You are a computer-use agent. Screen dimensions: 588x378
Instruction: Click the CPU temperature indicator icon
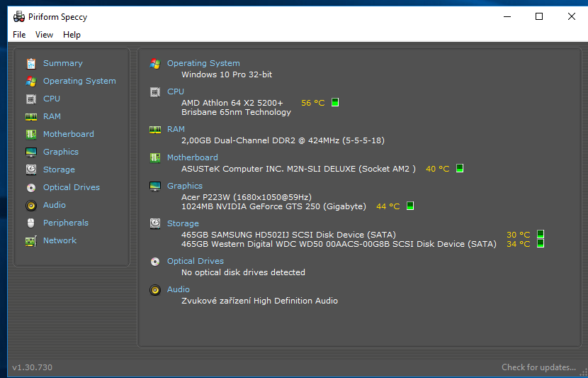335,103
